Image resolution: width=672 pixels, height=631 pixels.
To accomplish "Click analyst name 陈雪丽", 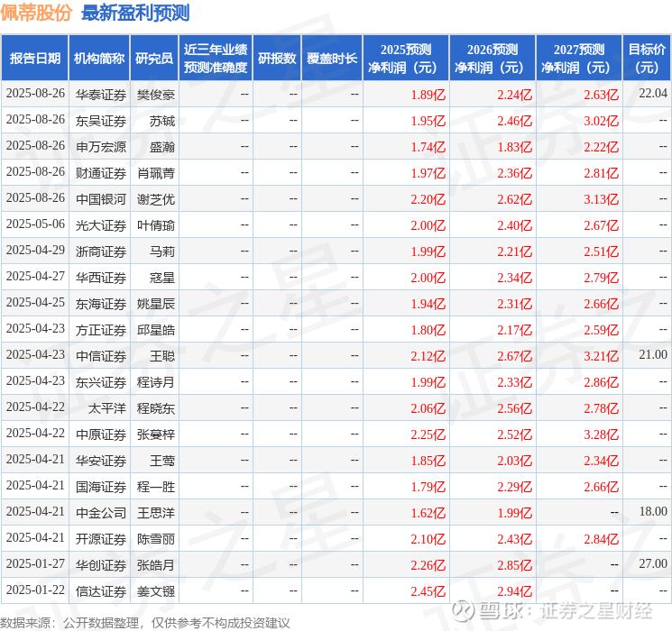I will tap(156, 539).
